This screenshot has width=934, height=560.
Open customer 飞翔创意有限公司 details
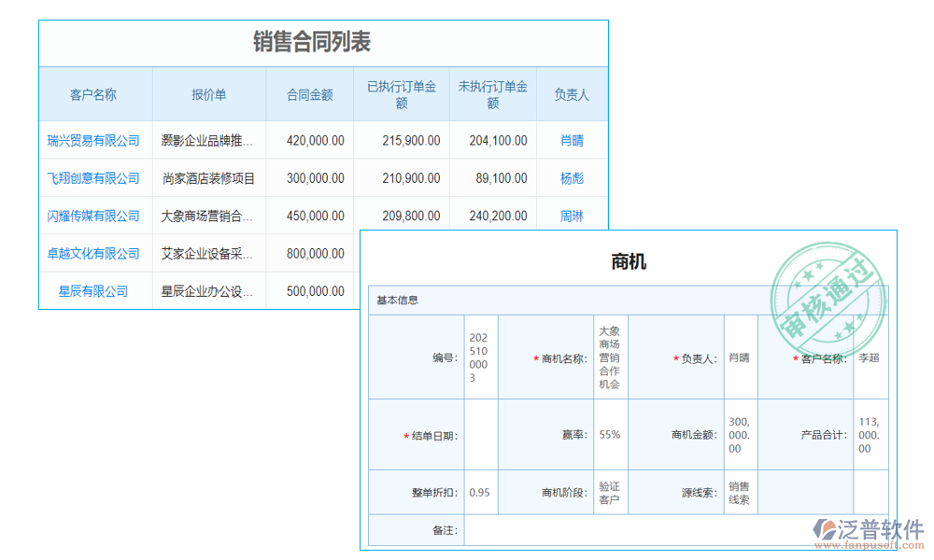pyautogui.click(x=94, y=178)
